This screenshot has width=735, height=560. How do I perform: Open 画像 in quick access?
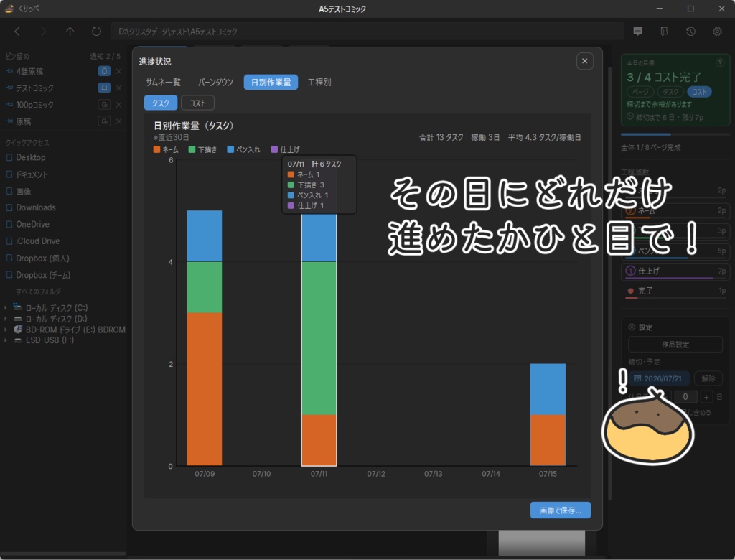coord(24,192)
